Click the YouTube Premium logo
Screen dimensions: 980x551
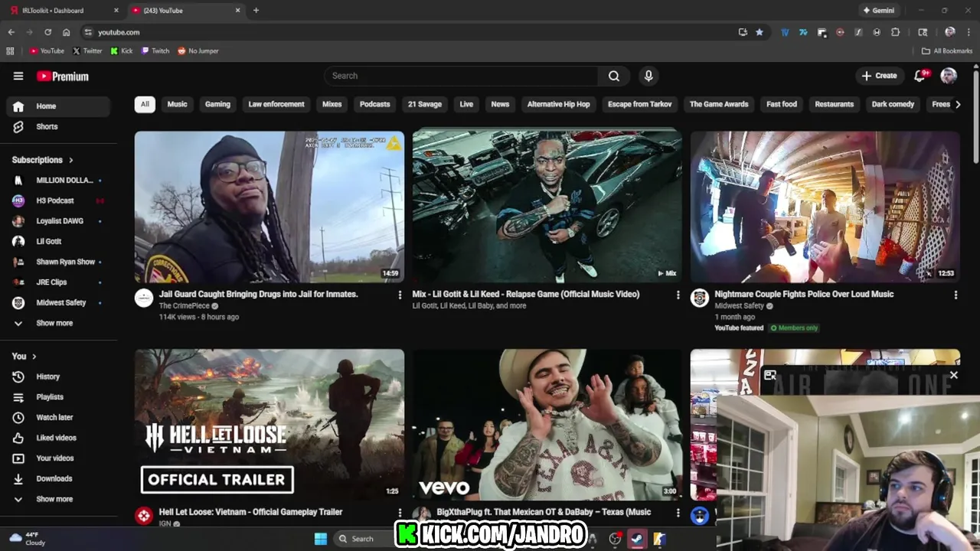pos(63,77)
